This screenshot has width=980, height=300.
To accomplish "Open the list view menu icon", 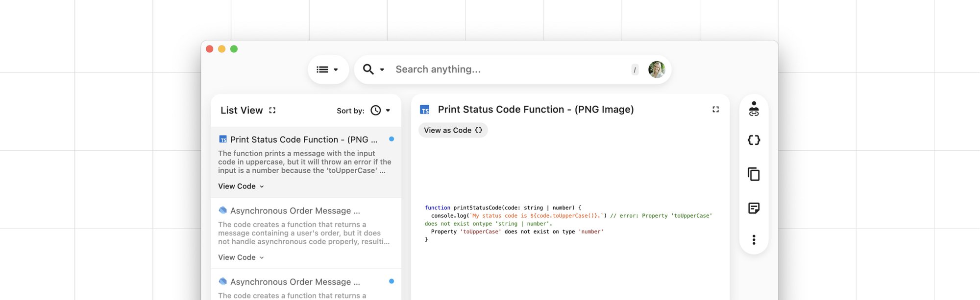I will point(322,69).
